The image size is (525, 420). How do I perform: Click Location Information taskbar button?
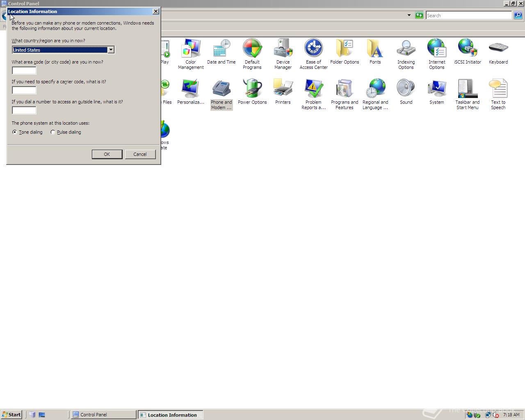tap(171, 415)
